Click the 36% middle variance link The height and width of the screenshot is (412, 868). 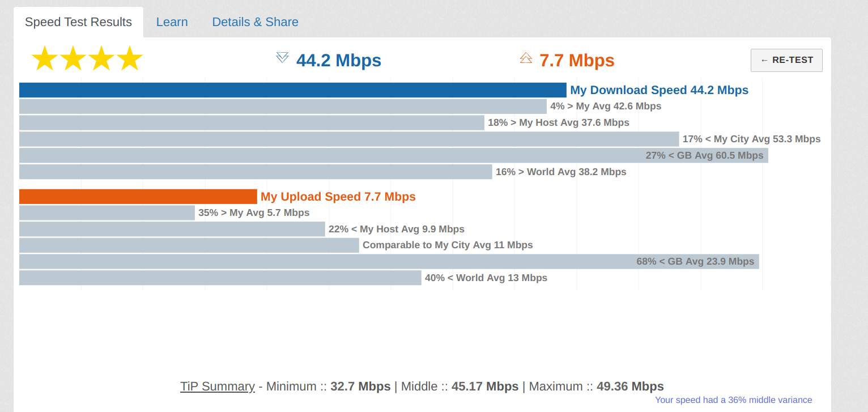pos(733,400)
